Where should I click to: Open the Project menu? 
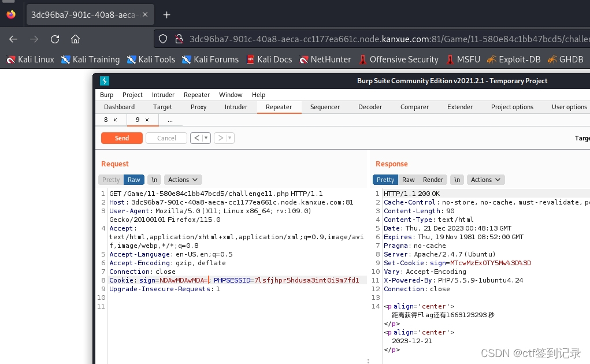click(132, 95)
